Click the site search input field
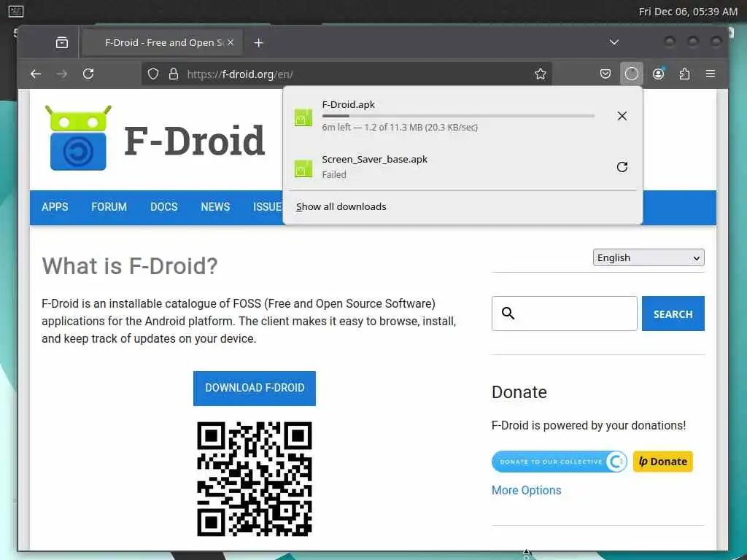 pos(564,314)
